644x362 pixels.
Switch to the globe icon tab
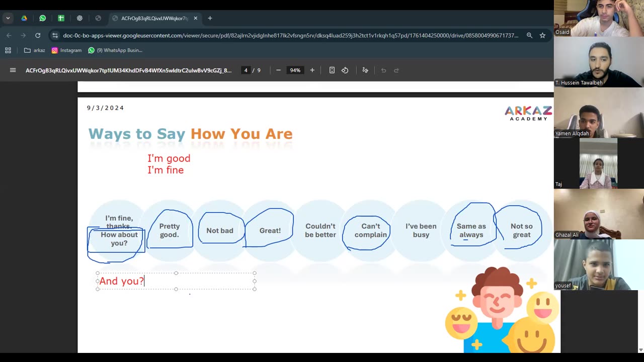pos(98,18)
